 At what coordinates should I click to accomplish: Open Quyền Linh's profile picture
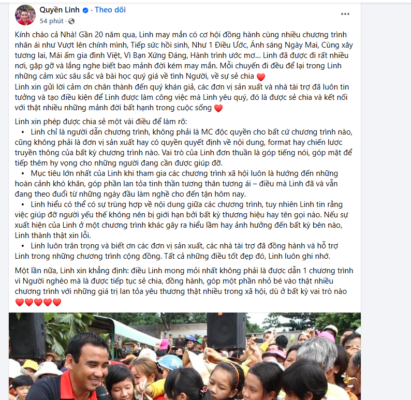pyautogui.click(x=25, y=15)
